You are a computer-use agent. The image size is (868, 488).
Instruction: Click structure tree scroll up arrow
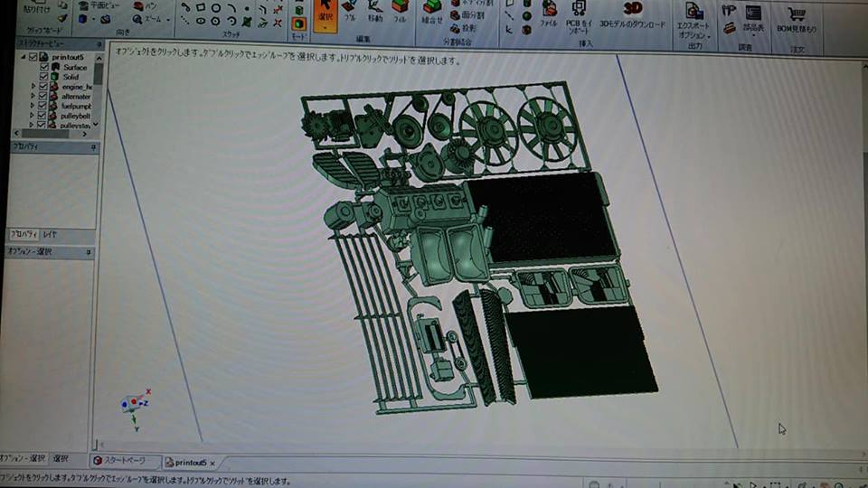pyautogui.click(x=99, y=58)
